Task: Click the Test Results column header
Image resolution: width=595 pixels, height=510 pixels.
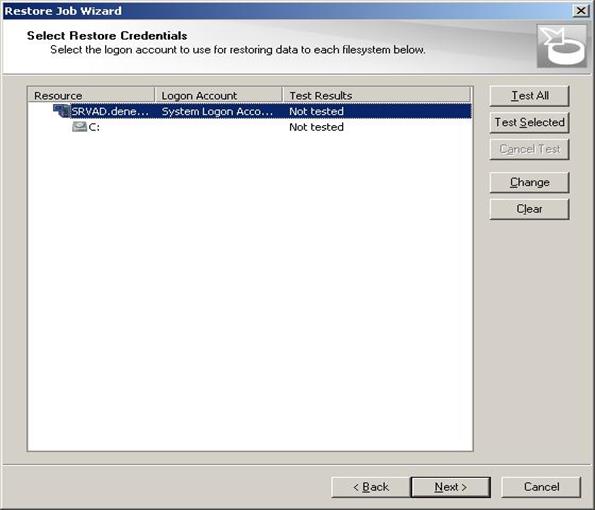Action: click(x=377, y=95)
